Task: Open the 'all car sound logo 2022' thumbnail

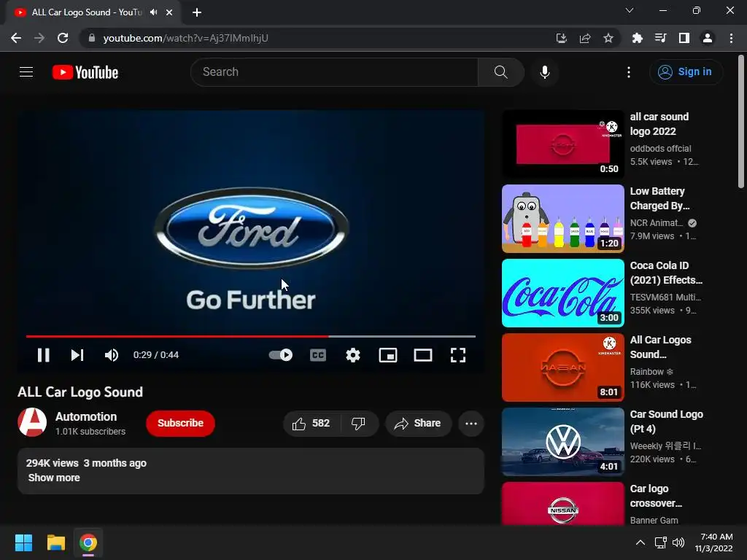Action: coord(562,144)
